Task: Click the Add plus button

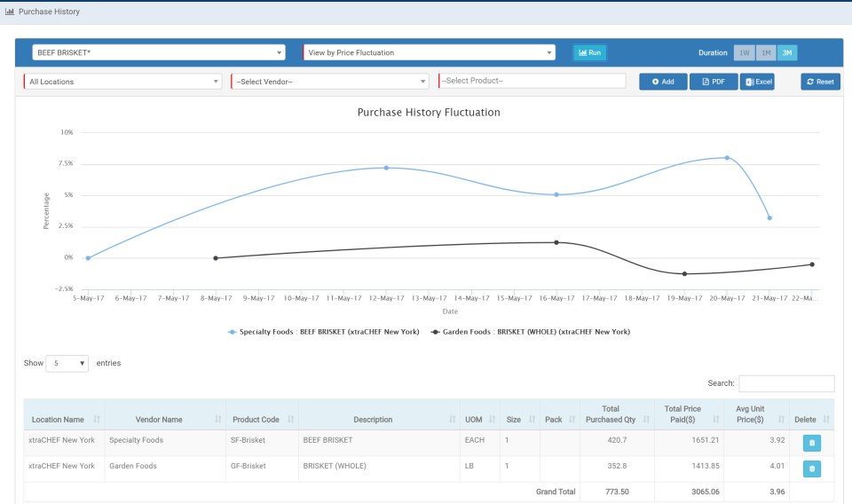Action: [x=663, y=82]
